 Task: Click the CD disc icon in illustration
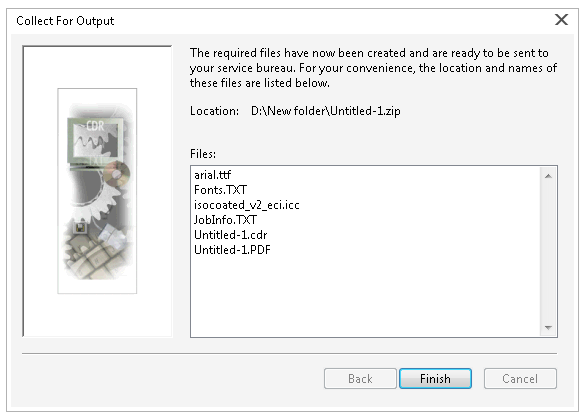[x=117, y=174]
